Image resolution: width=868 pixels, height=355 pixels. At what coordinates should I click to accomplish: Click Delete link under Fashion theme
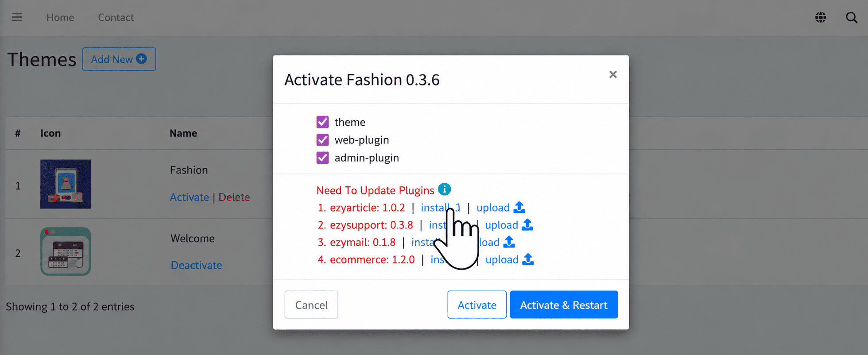(x=234, y=197)
